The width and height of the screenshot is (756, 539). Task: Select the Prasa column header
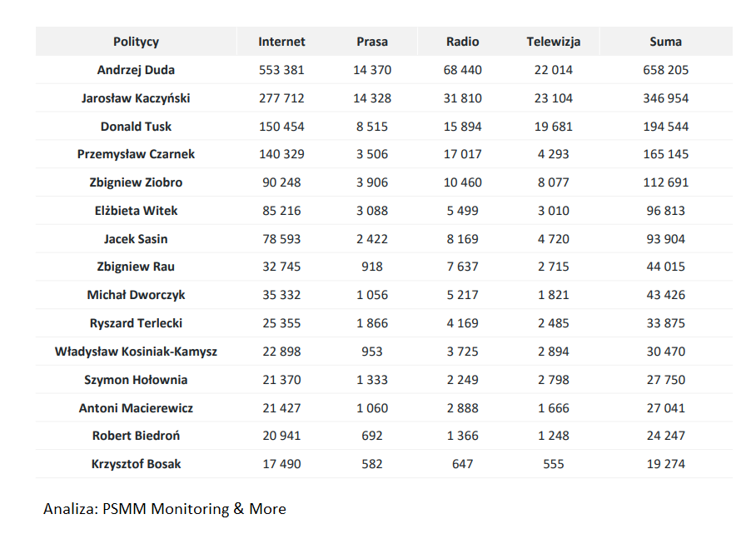[372, 42]
